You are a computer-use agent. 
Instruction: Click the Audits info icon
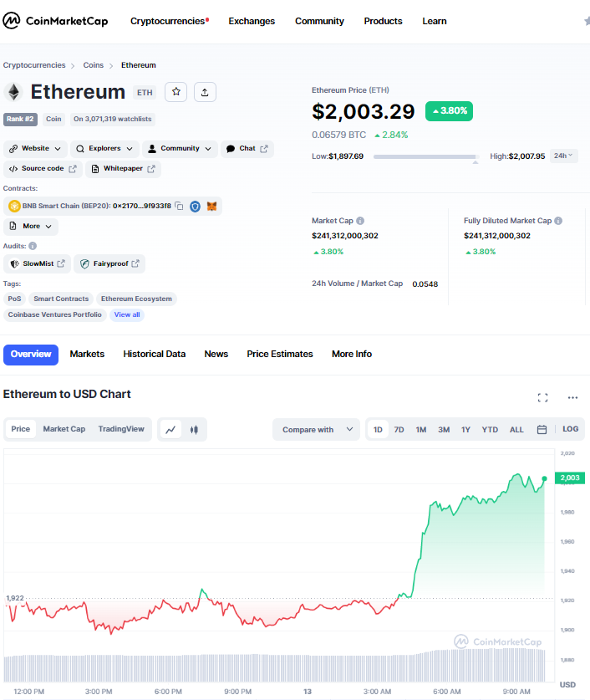33,246
